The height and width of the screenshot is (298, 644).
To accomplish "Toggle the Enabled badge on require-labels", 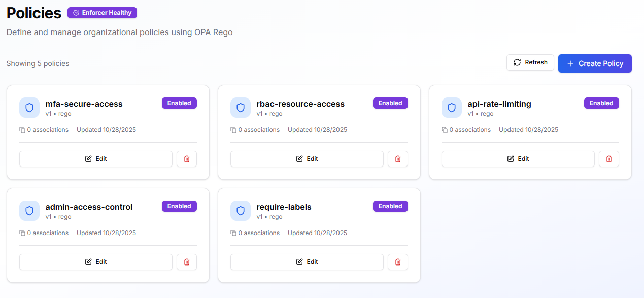I will point(390,206).
